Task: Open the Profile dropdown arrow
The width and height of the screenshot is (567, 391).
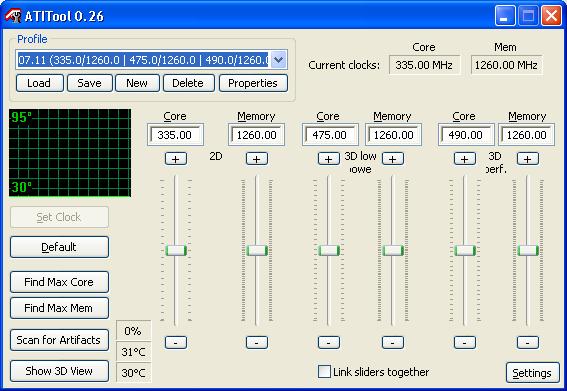Action: pos(278,60)
